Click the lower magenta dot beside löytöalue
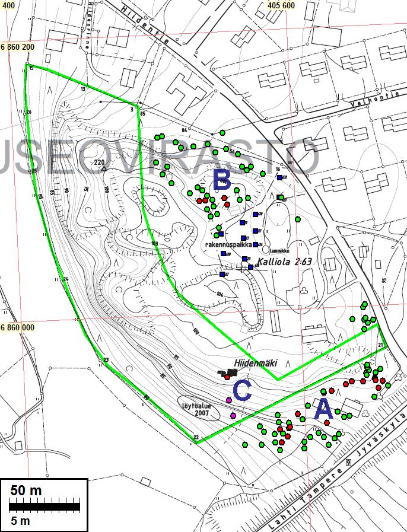Image resolution: width=407 pixels, height=532 pixels. click(233, 415)
